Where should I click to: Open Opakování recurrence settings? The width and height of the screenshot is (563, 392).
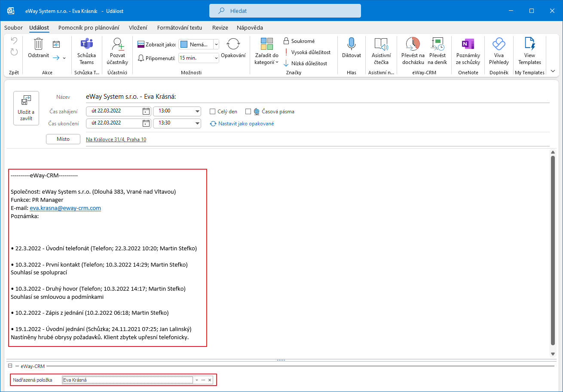click(x=233, y=48)
